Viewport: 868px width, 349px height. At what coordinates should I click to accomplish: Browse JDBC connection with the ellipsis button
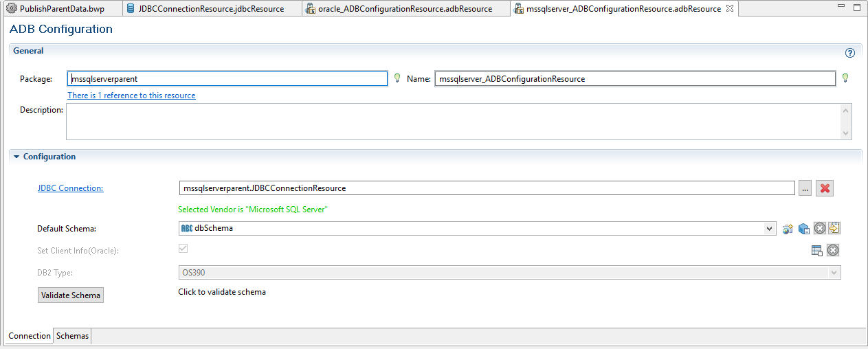(x=805, y=188)
